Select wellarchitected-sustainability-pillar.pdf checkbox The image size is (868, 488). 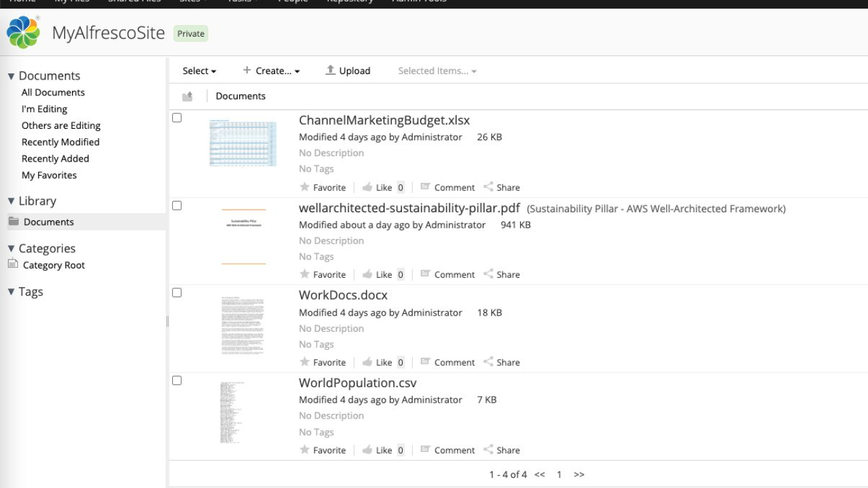[177, 206]
